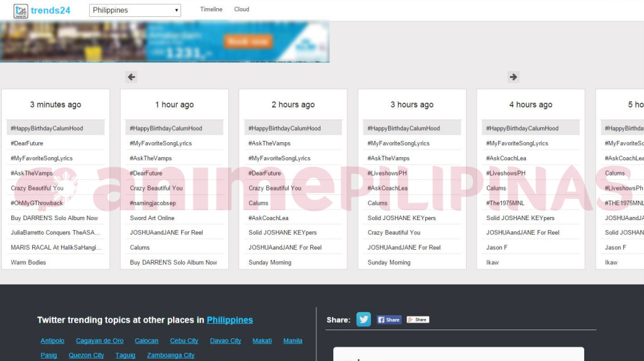Open Davao City trending topics

point(226,340)
